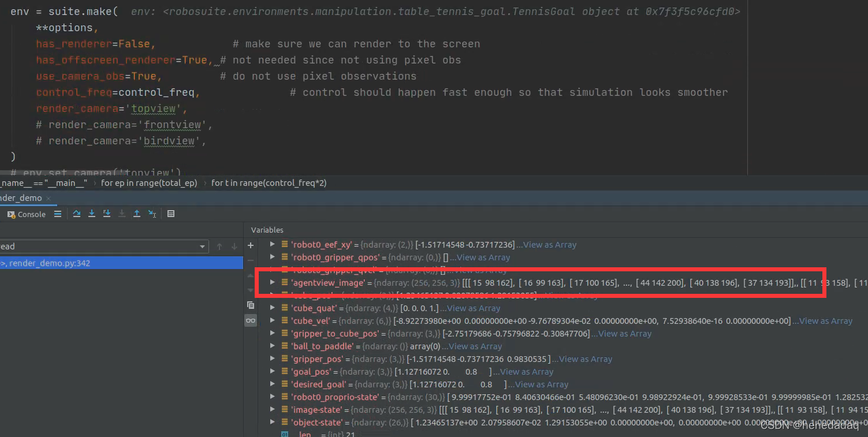Click the copy icon in the Variables sidebar
Screen dimensions: 868x437
point(251,305)
